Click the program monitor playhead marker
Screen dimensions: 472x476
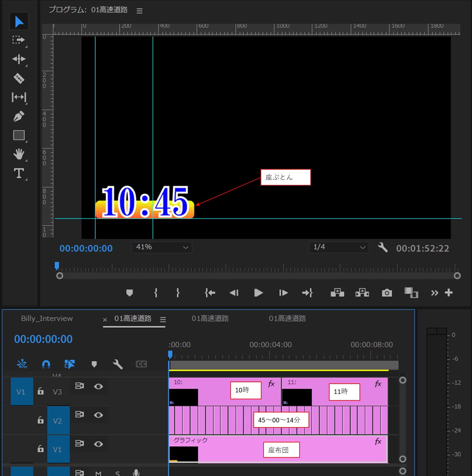click(57, 266)
